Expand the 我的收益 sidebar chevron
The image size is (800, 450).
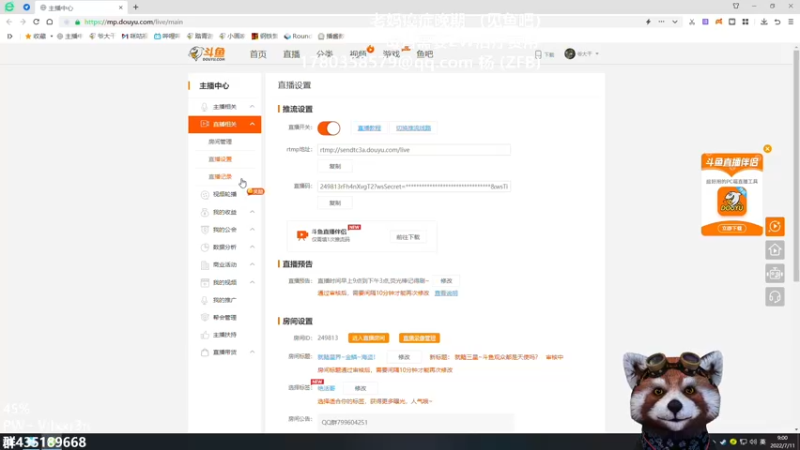click(252, 212)
